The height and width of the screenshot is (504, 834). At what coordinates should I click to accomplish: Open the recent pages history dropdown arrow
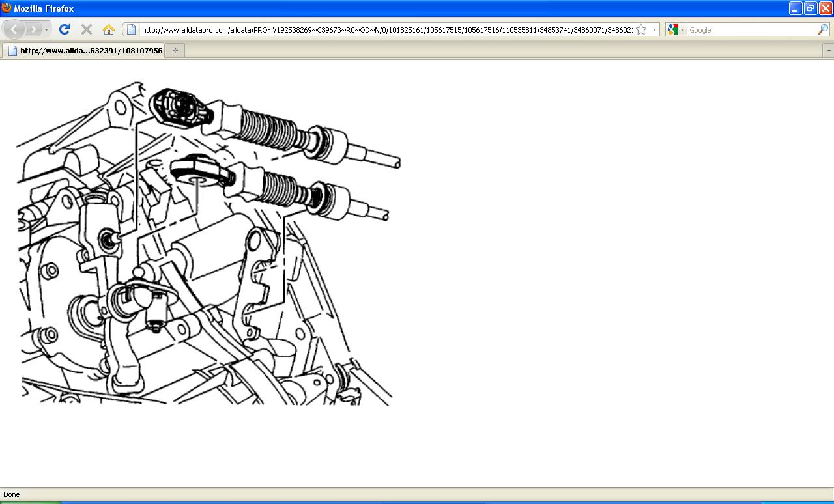pyautogui.click(x=46, y=30)
